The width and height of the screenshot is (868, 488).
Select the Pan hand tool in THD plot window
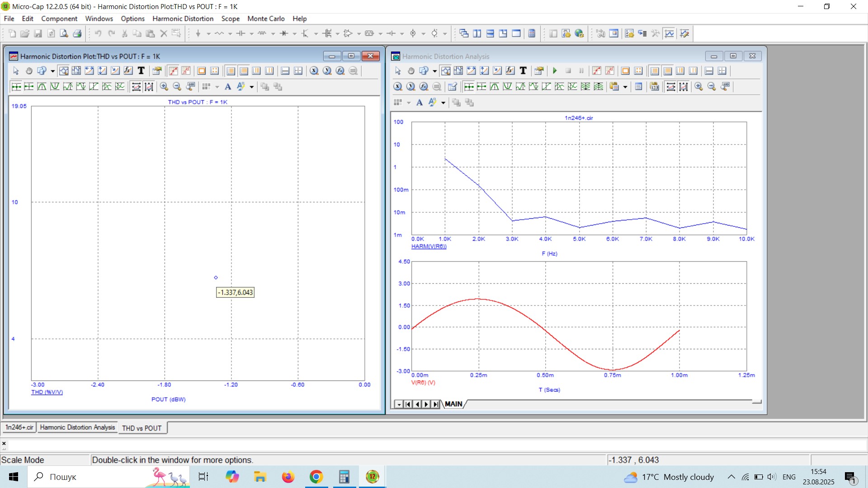coord(29,71)
